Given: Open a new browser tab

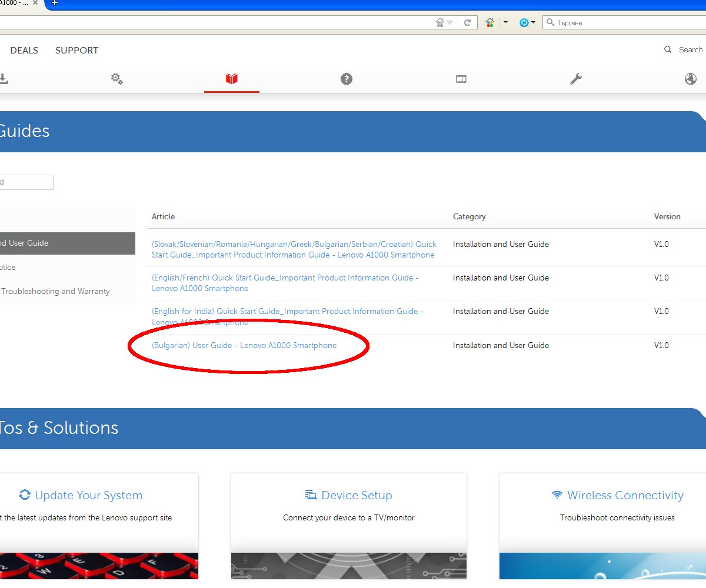Looking at the screenshot, I should pyautogui.click(x=55, y=3).
